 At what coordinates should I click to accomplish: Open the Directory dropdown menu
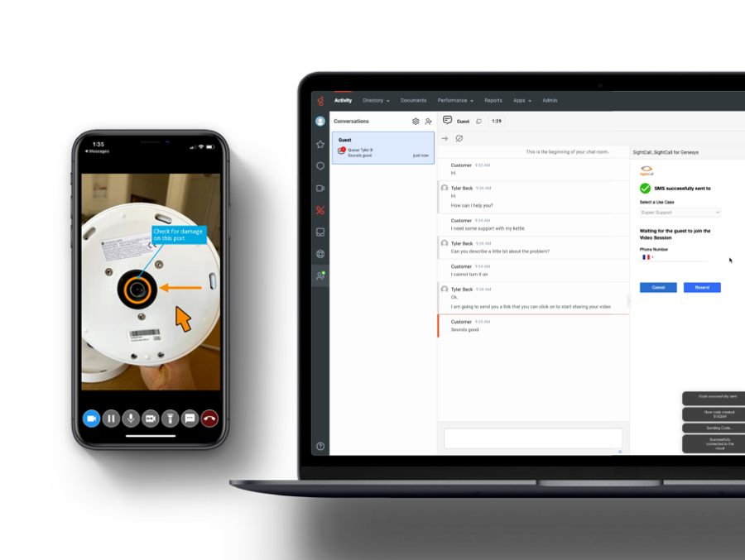[x=373, y=100]
